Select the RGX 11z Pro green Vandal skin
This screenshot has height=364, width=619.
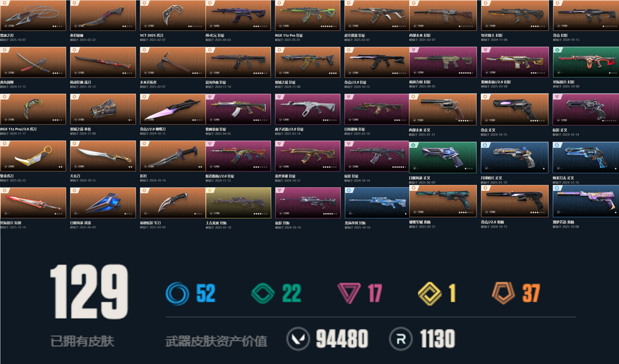click(x=308, y=15)
